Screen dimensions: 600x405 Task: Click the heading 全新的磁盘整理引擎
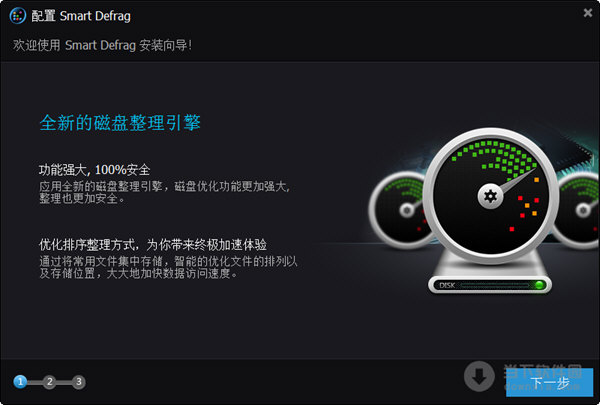(120, 123)
